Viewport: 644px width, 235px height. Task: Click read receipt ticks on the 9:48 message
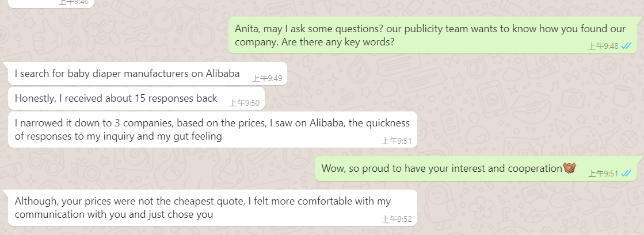pos(626,46)
